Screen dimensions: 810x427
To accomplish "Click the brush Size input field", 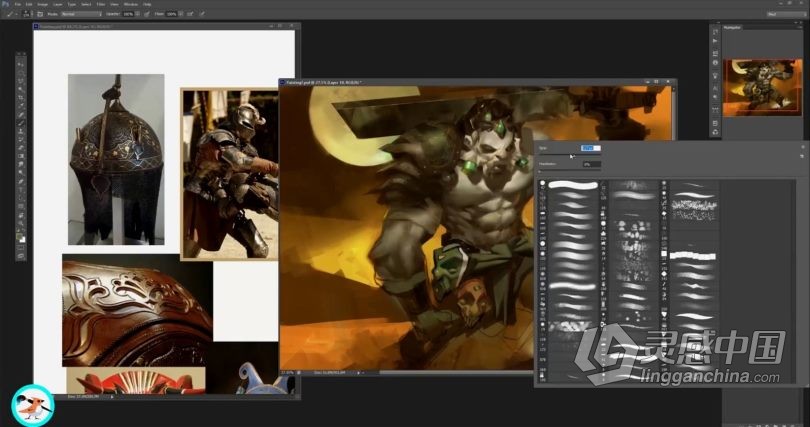I will coord(590,148).
